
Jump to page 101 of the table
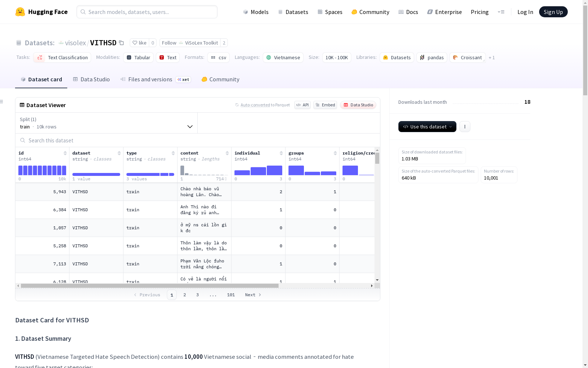(231, 295)
